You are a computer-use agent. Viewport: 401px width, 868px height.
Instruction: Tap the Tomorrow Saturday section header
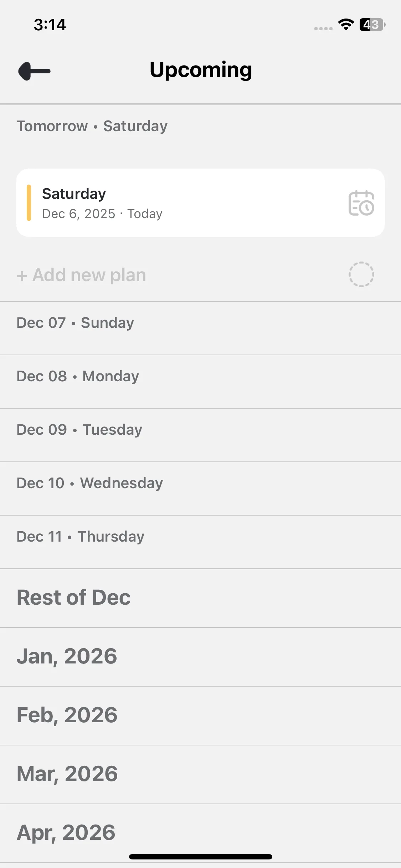pyautogui.click(x=92, y=126)
